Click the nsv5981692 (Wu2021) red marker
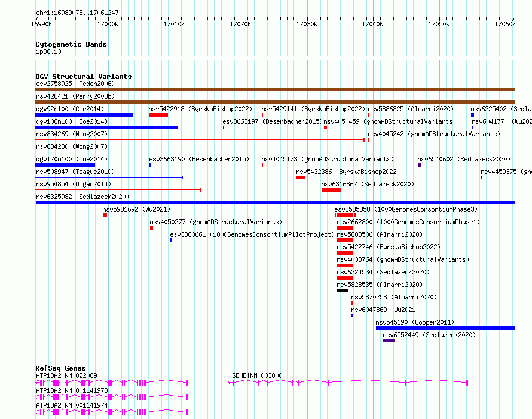This screenshot has height=419, width=532. pyautogui.click(x=105, y=215)
